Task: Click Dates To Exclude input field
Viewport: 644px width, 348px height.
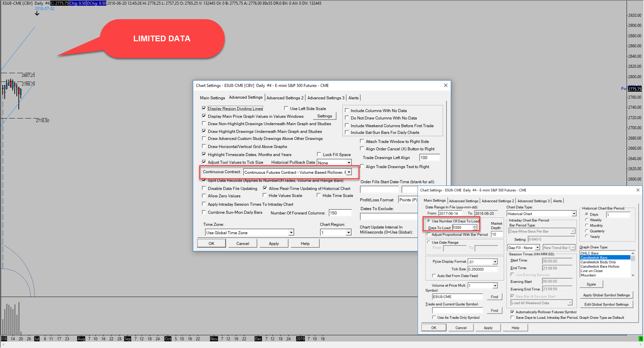Action: (388, 216)
